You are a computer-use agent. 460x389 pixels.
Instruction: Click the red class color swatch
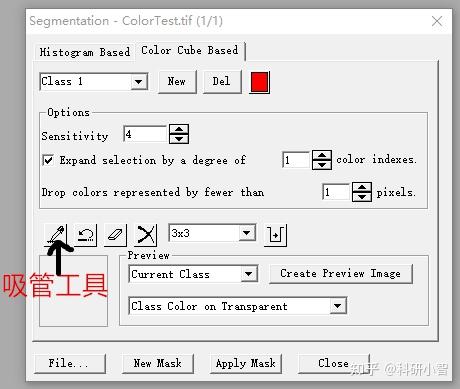[x=259, y=82]
